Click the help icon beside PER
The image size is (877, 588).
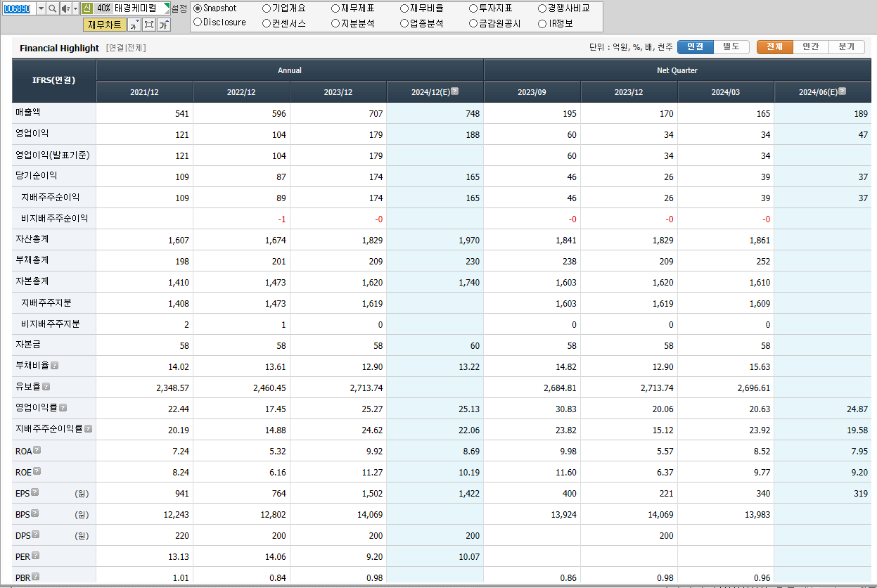click(35, 556)
